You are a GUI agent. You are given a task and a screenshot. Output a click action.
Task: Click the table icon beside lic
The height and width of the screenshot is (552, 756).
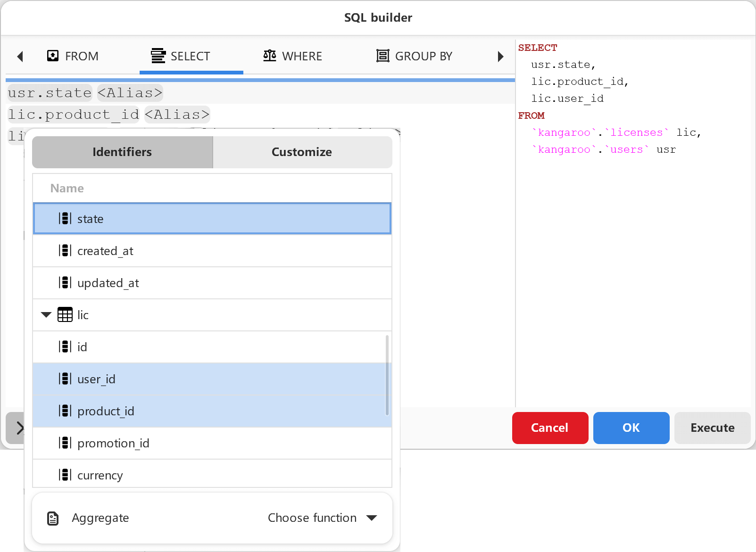pyautogui.click(x=64, y=315)
